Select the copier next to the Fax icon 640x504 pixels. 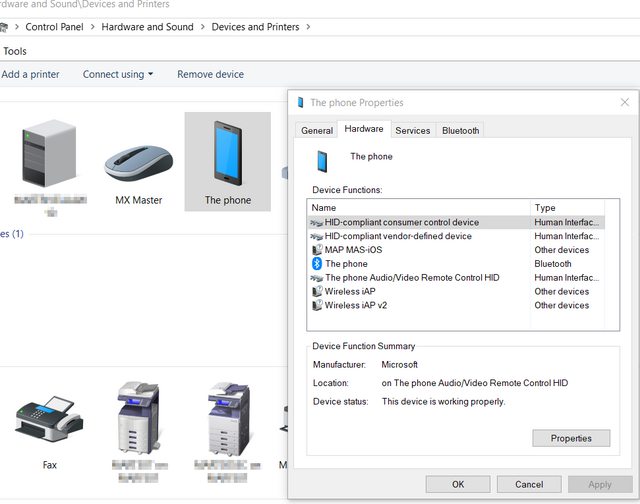point(139,419)
